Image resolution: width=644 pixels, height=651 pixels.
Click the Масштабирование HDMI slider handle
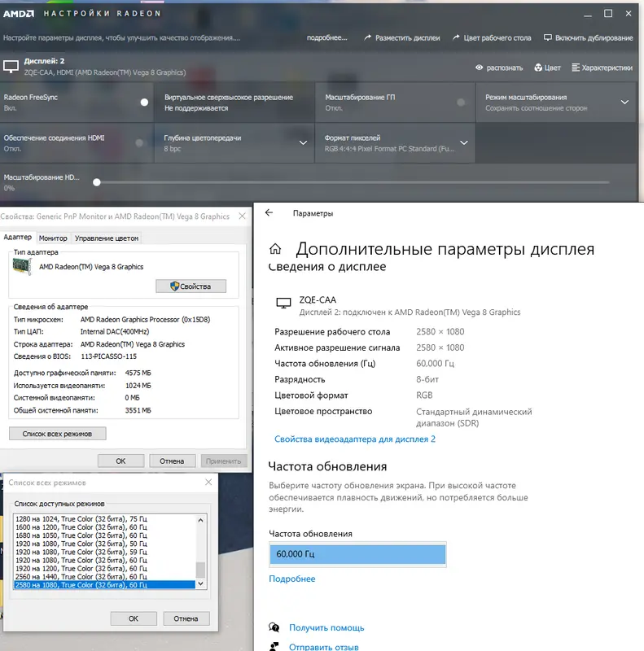point(97,182)
